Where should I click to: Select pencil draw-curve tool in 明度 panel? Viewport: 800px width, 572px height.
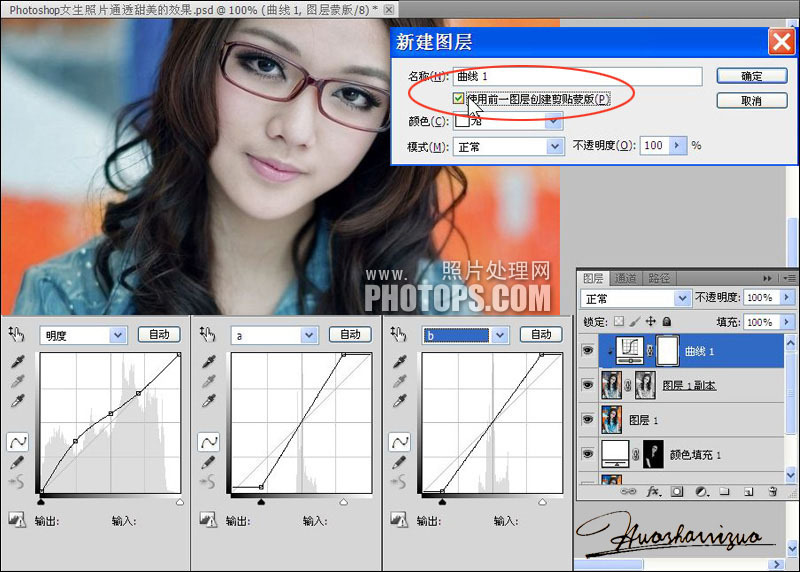[17, 462]
